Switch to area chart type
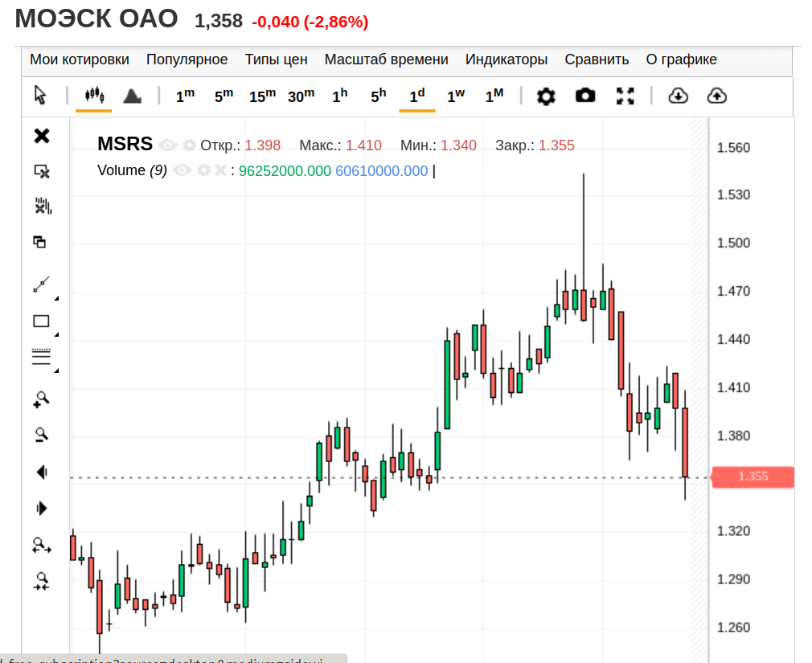 132,96
